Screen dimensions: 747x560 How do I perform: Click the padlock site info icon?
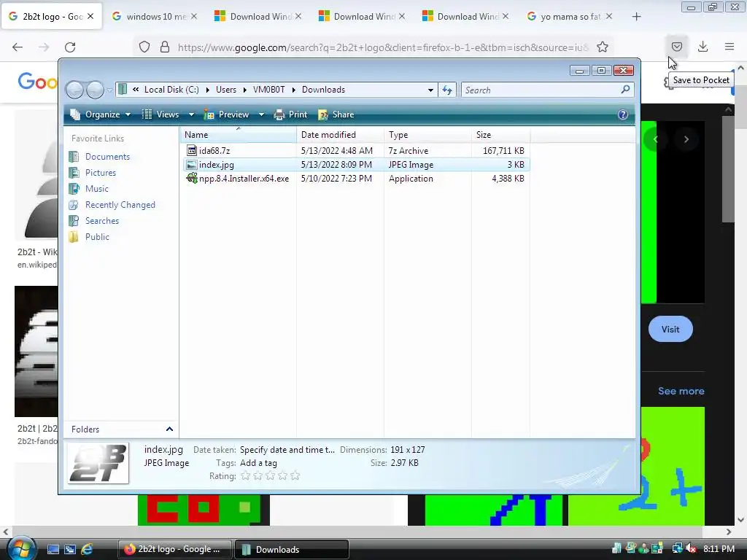coord(165,47)
